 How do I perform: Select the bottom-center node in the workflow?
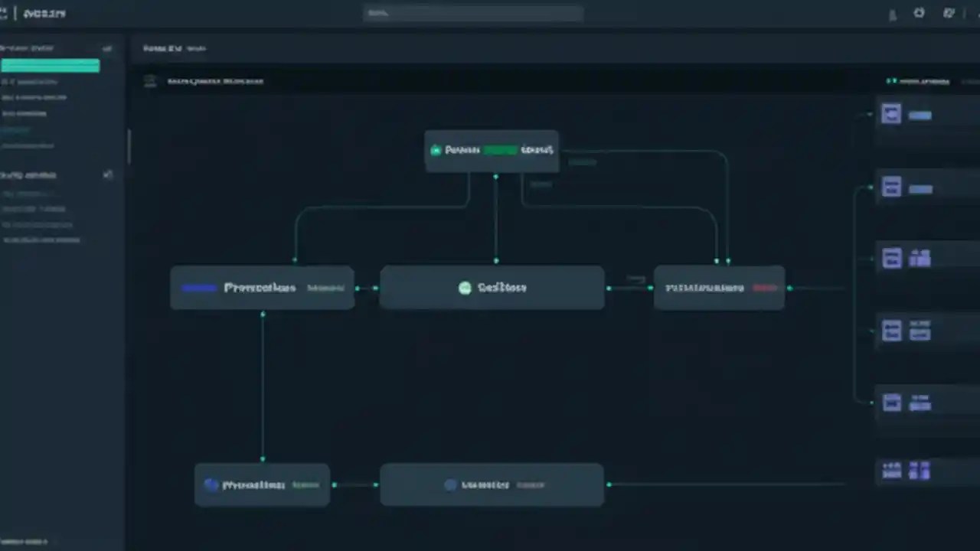pos(492,484)
